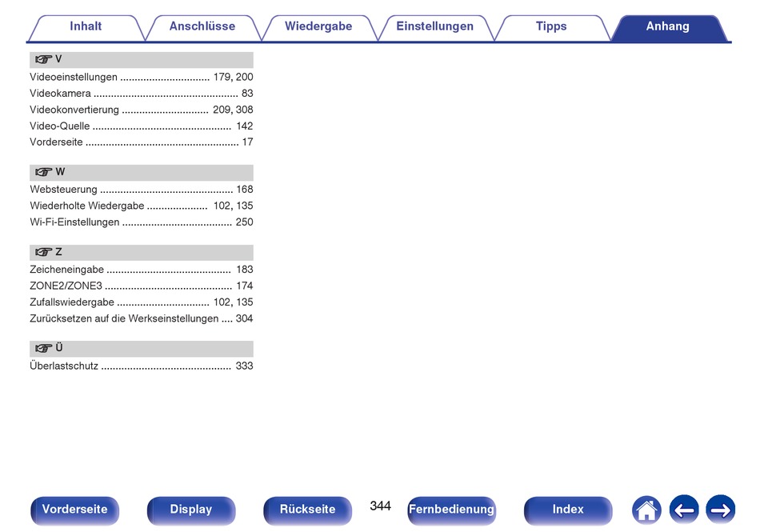Click the pointing hand icon beside W
The image size is (760, 532).
tap(43, 172)
